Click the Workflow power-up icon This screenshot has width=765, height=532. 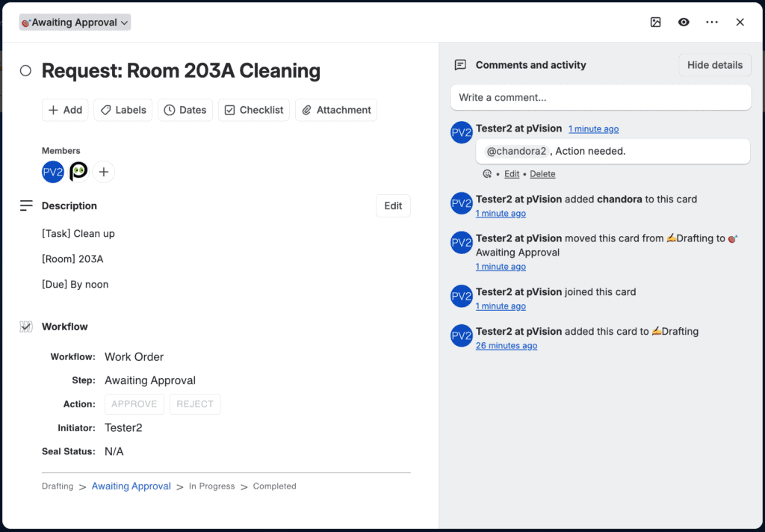click(x=26, y=327)
